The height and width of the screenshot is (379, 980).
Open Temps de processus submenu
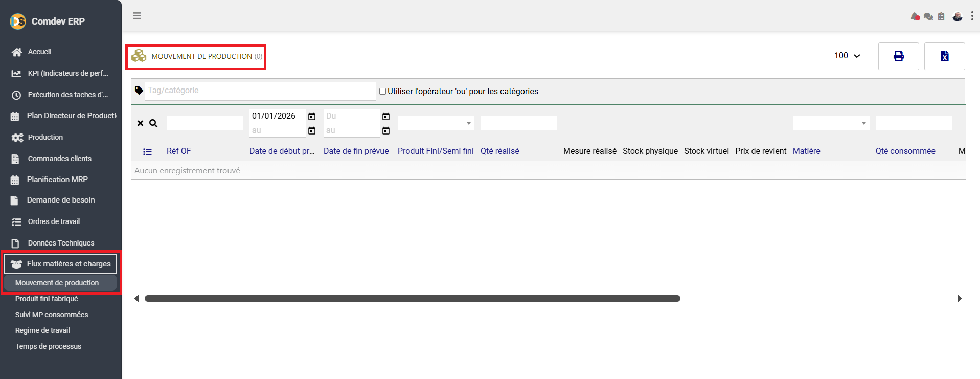point(48,347)
